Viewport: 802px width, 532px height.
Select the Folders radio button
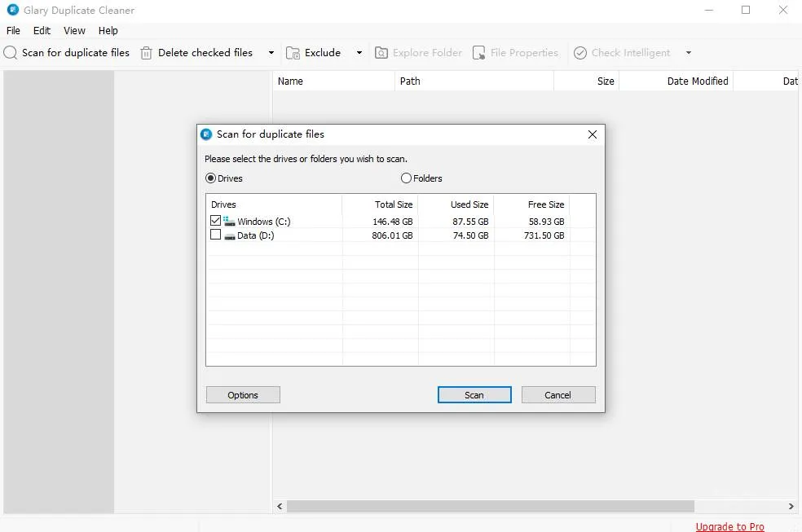click(406, 178)
